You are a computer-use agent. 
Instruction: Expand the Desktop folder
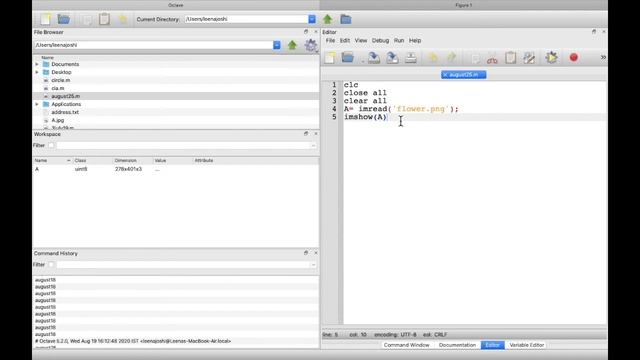click(x=37, y=72)
